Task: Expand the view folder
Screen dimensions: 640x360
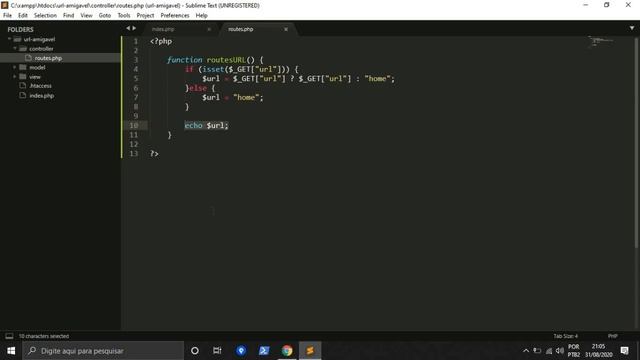Action: pyautogui.click(x=15, y=76)
